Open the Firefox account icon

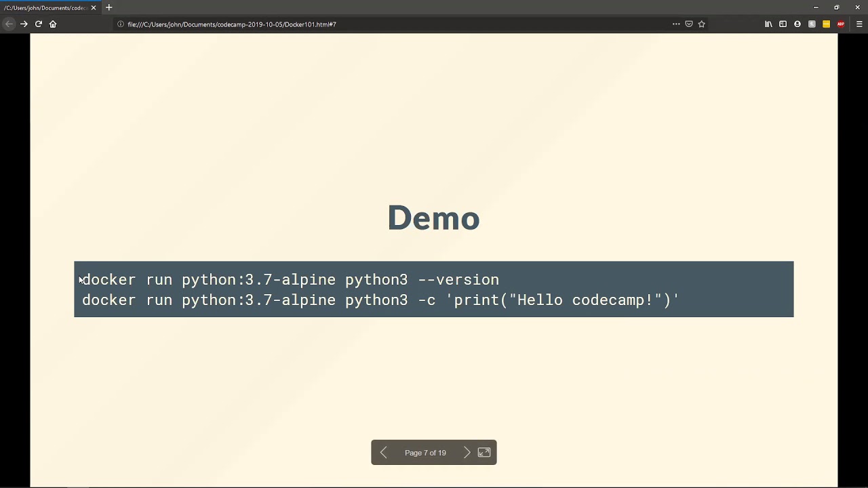pos(797,24)
